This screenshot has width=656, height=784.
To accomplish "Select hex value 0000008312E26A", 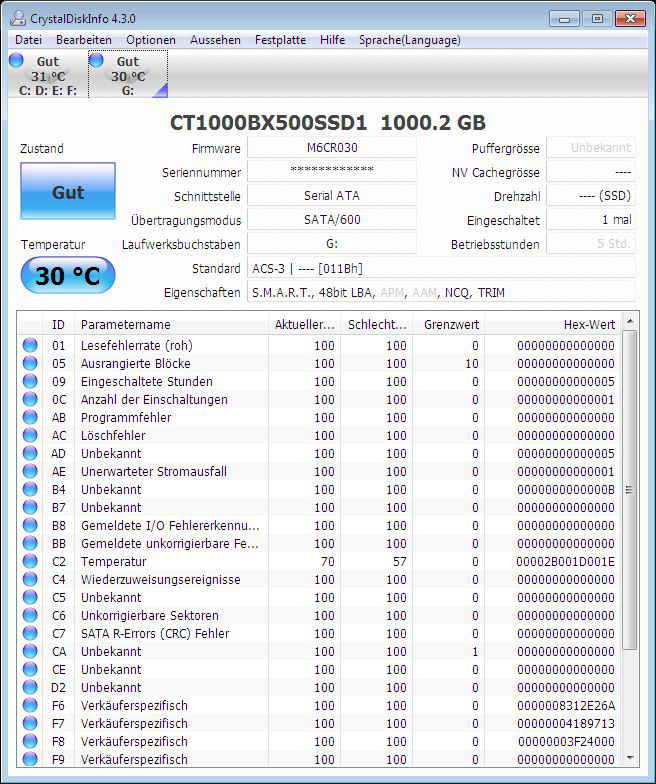I will click(x=566, y=706).
